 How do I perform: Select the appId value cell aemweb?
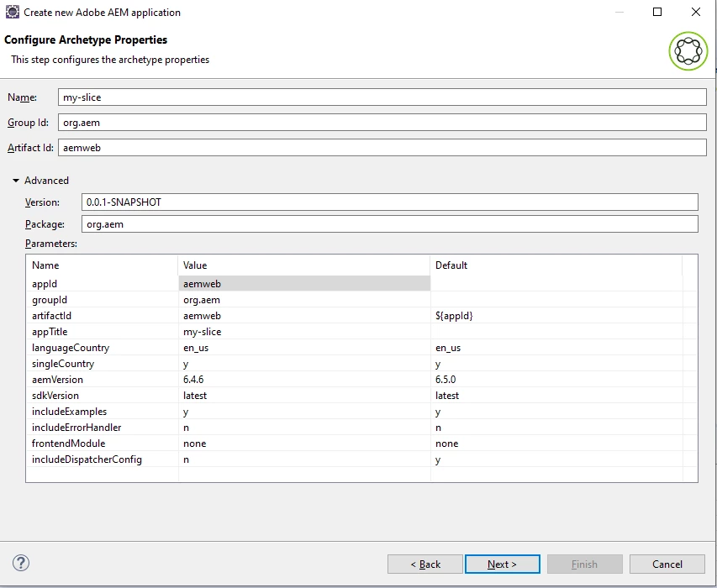304,283
